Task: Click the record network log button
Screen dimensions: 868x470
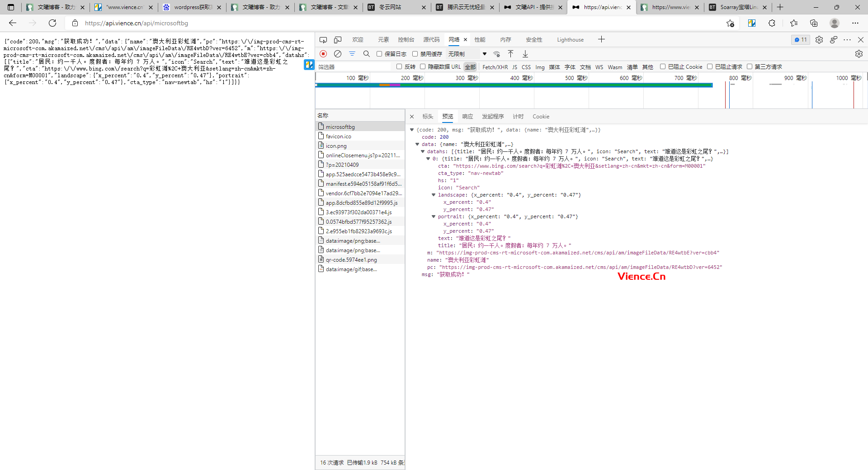Action: pos(323,54)
